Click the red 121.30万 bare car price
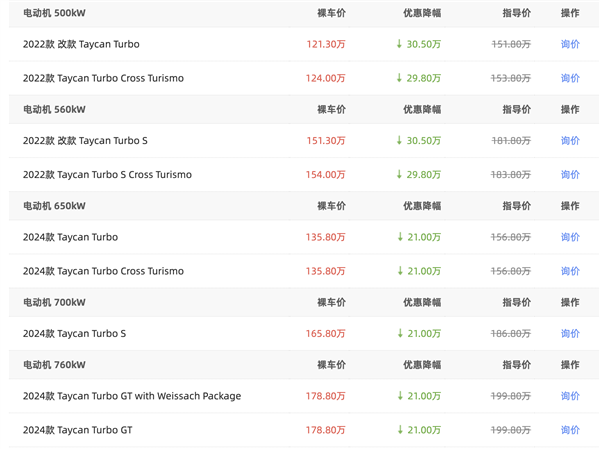The height and width of the screenshot is (449, 600). (326, 44)
